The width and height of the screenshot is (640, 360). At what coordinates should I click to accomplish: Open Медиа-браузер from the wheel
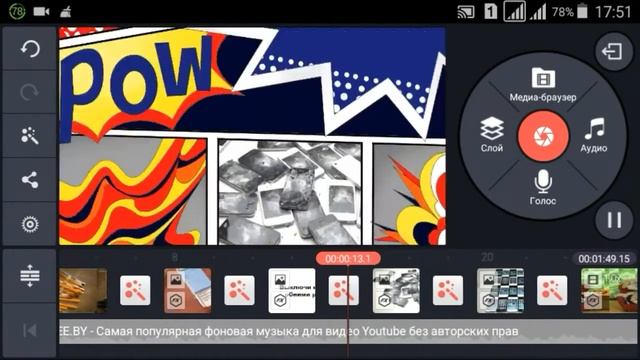(x=543, y=84)
